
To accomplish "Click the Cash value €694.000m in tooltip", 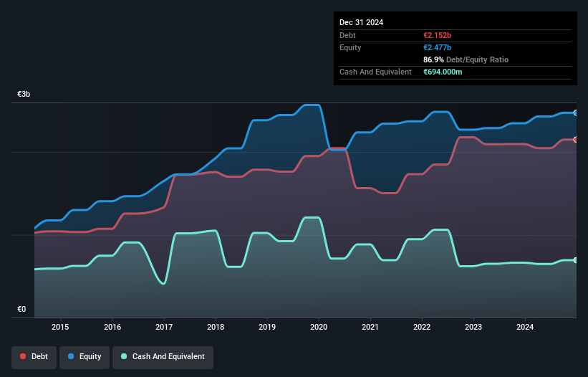I will [443, 72].
